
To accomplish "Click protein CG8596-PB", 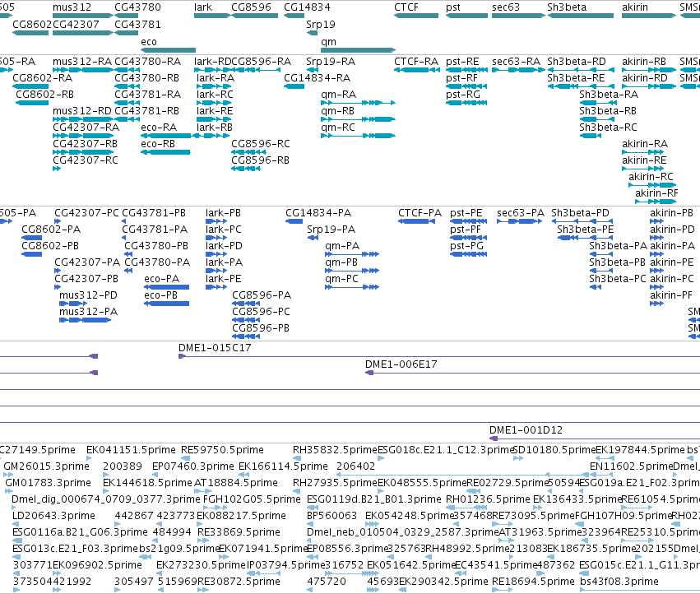I will 261,329.
